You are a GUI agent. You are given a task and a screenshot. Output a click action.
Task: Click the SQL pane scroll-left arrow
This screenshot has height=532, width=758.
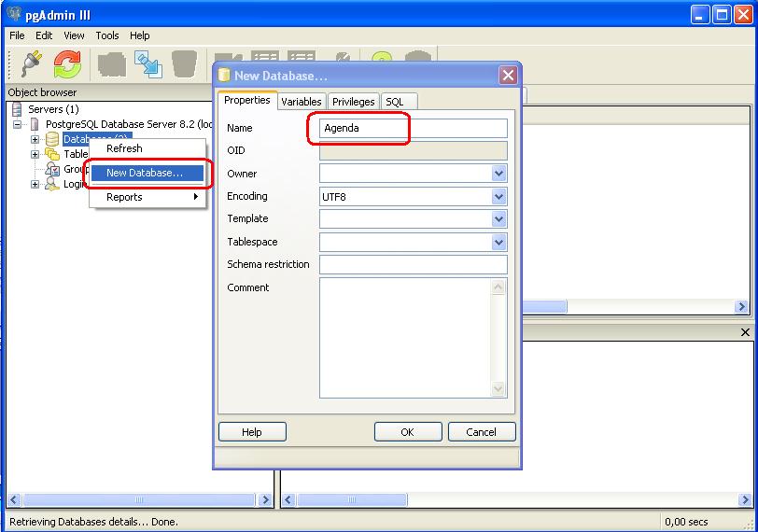[288, 499]
